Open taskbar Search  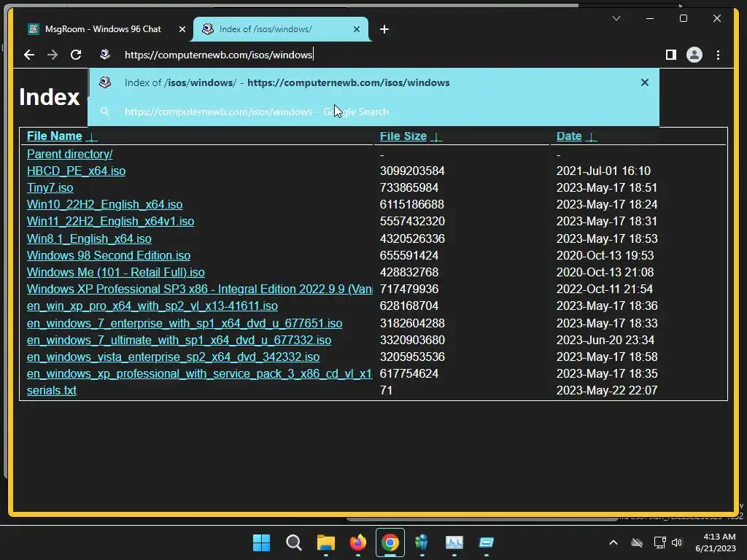click(293, 542)
